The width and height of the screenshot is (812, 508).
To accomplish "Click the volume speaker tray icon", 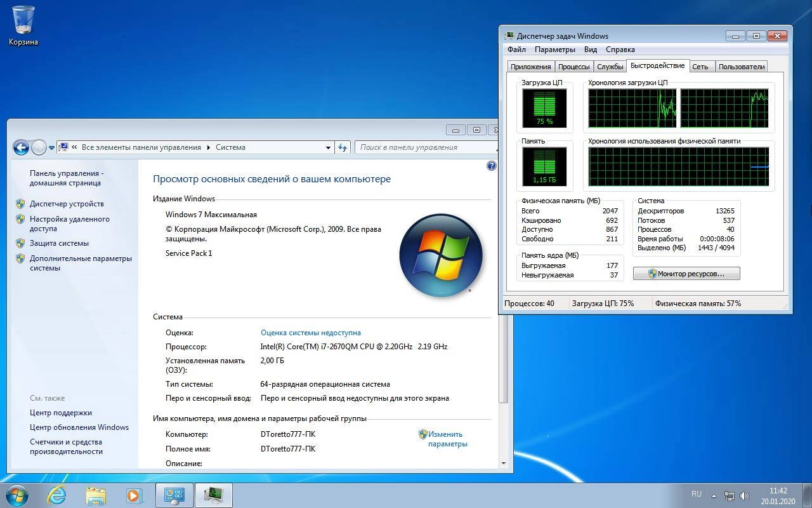I will (x=745, y=495).
